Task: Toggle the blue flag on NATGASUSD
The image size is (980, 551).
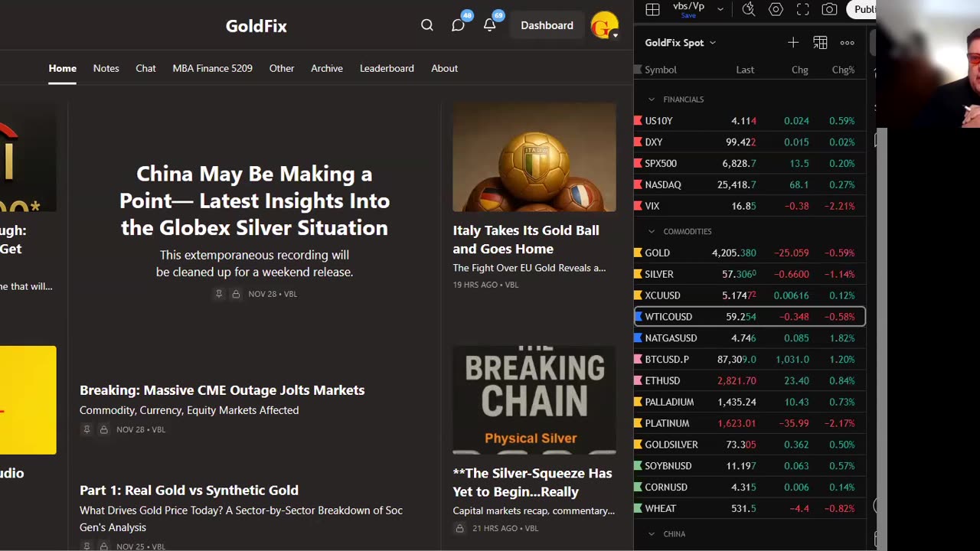Action: click(x=638, y=337)
